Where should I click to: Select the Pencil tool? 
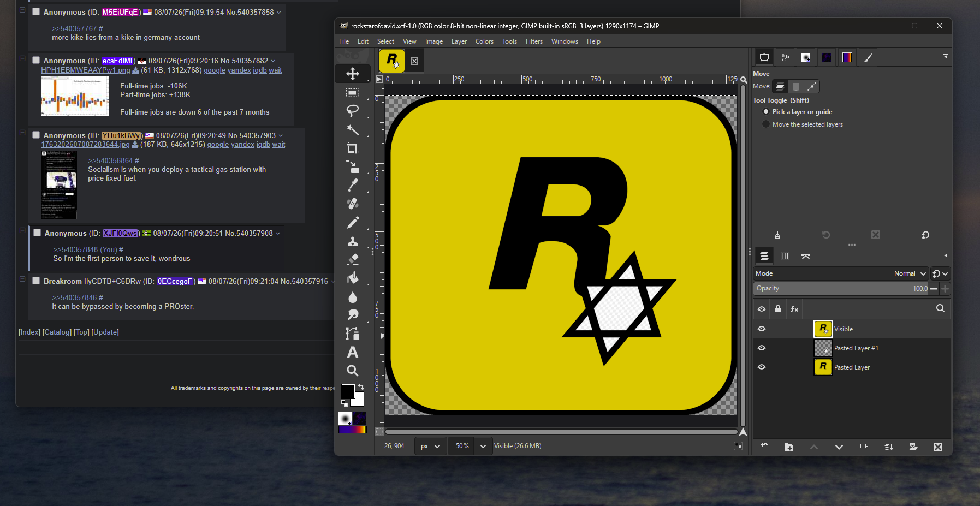[353, 222]
